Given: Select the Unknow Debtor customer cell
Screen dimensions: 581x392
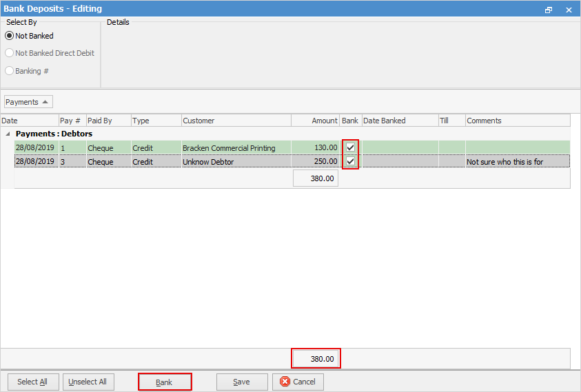Looking at the screenshot, I should coord(236,161).
